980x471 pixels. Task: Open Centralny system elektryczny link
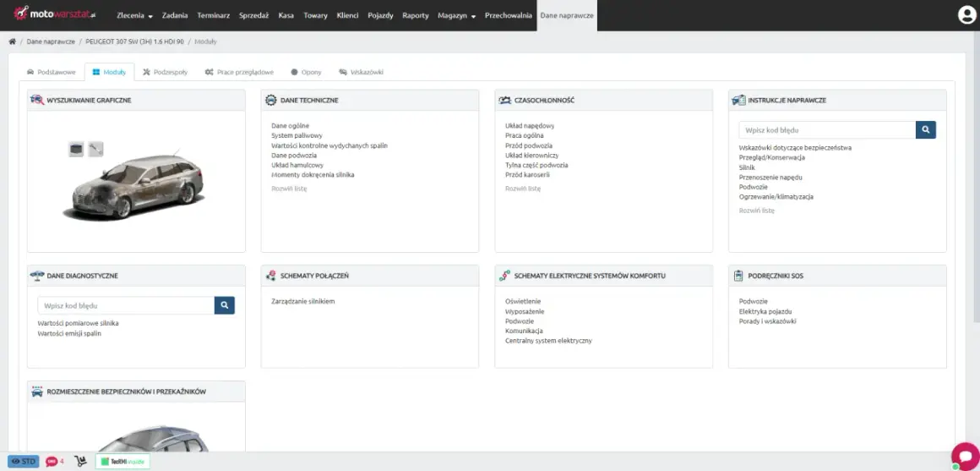point(548,341)
